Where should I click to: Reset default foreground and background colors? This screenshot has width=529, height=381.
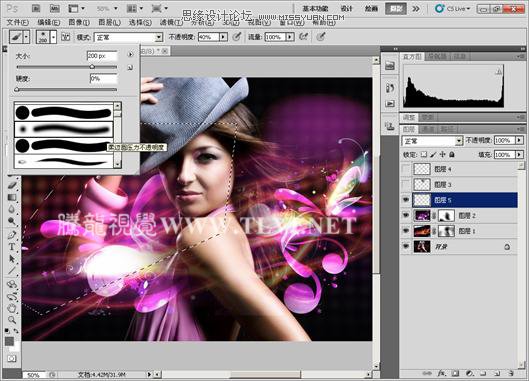click(x=7, y=330)
